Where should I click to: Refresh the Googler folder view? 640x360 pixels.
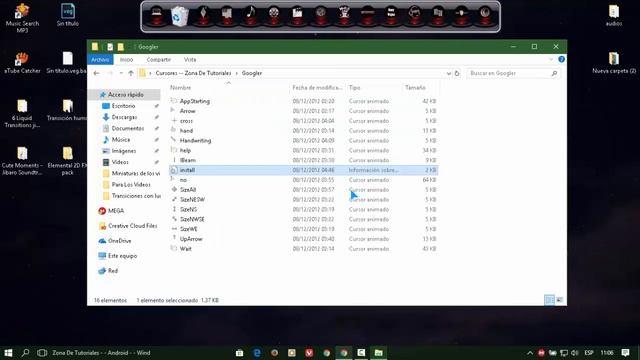(x=457, y=73)
